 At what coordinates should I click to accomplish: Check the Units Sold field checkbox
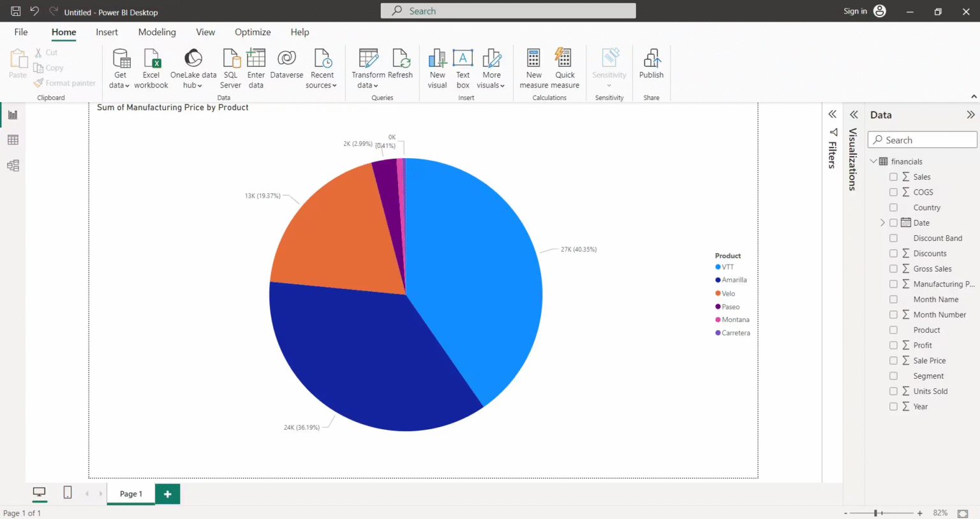click(893, 391)
